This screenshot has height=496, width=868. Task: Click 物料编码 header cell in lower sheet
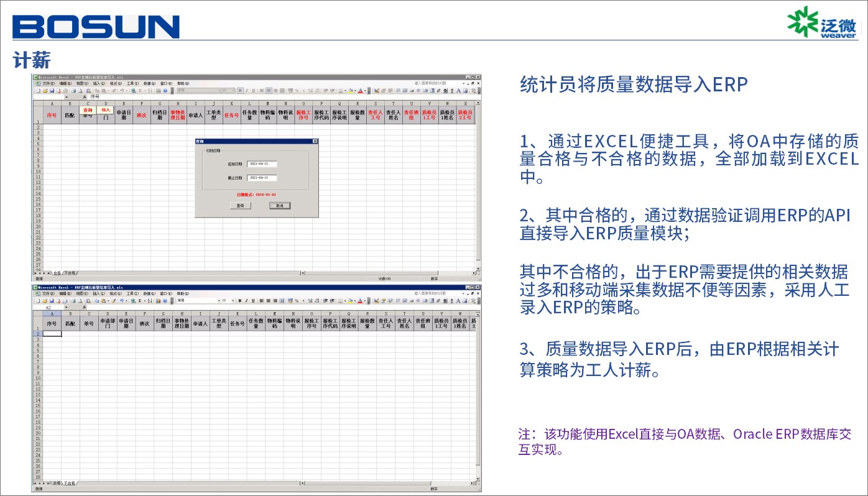274,323
